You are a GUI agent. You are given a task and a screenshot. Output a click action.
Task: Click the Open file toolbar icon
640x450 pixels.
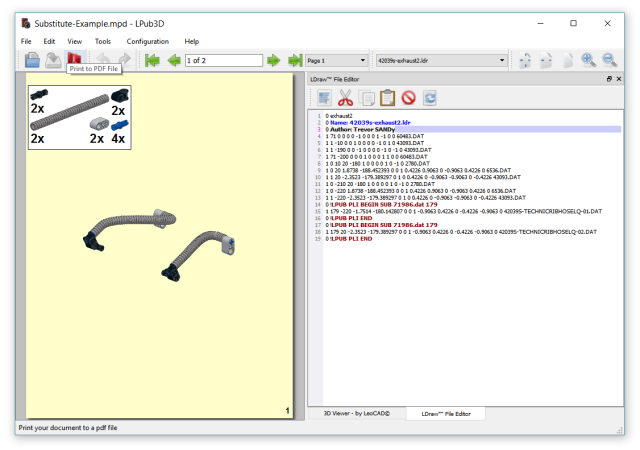[31, 60]
